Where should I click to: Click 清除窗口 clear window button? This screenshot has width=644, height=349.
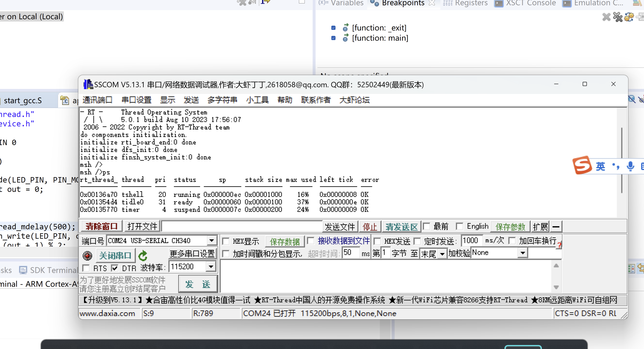click(x=101, y=226)
